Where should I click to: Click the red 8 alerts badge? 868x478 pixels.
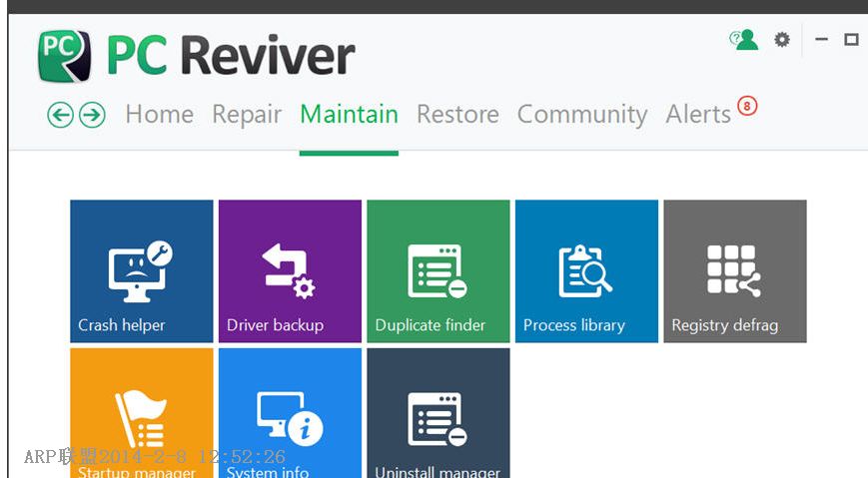(x=747, y=106)
